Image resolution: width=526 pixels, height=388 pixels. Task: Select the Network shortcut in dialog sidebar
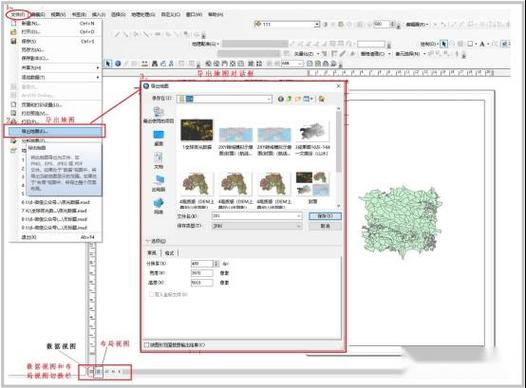tap(159, 206)
